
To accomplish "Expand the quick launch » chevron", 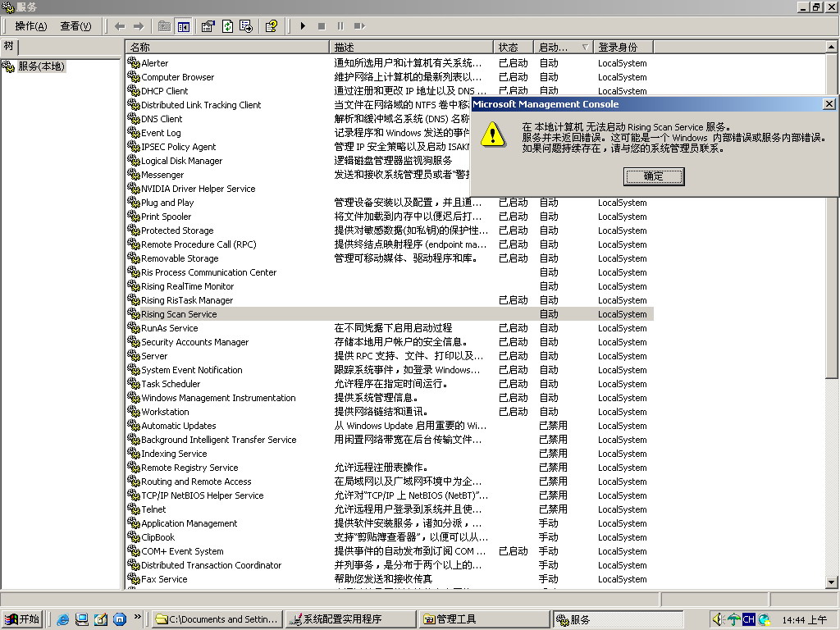I will (x=137, y=617).
